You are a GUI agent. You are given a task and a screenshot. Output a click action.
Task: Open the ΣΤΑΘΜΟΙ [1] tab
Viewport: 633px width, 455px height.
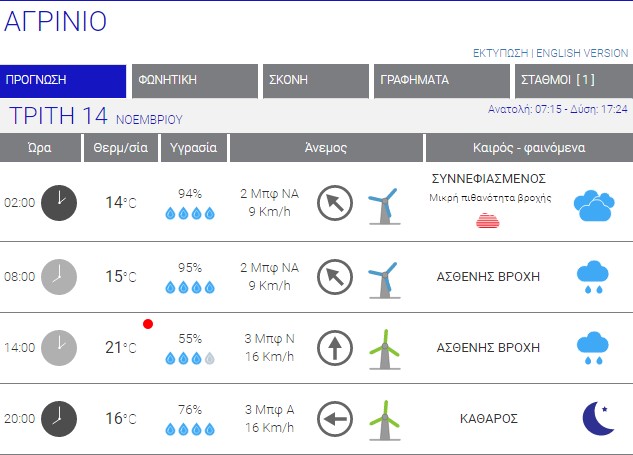point(574,80)
